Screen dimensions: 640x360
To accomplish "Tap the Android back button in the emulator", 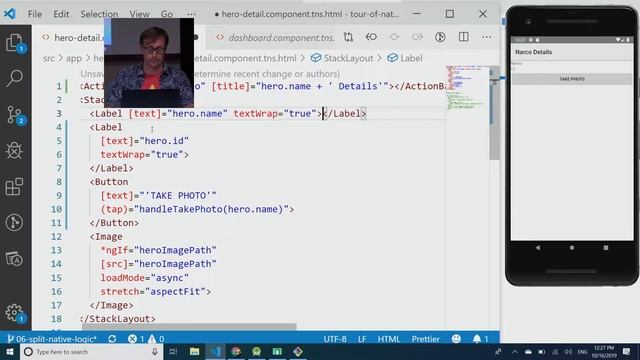I will pos(538,248).
